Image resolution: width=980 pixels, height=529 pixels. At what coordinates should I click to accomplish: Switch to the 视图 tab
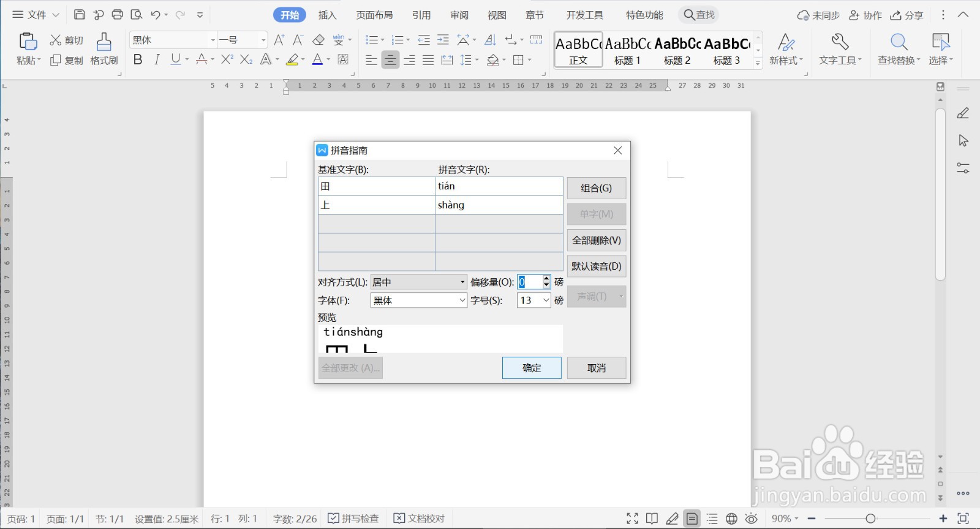click(497, 15)
